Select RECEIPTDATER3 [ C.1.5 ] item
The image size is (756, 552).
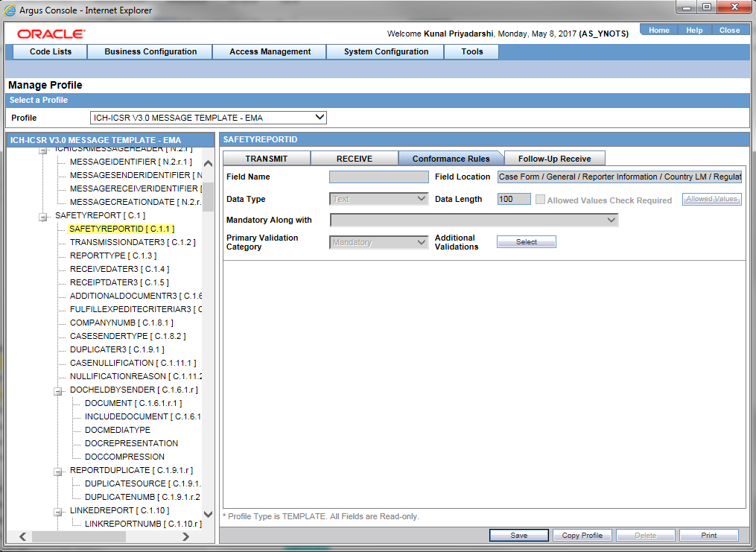click(119, 282)
